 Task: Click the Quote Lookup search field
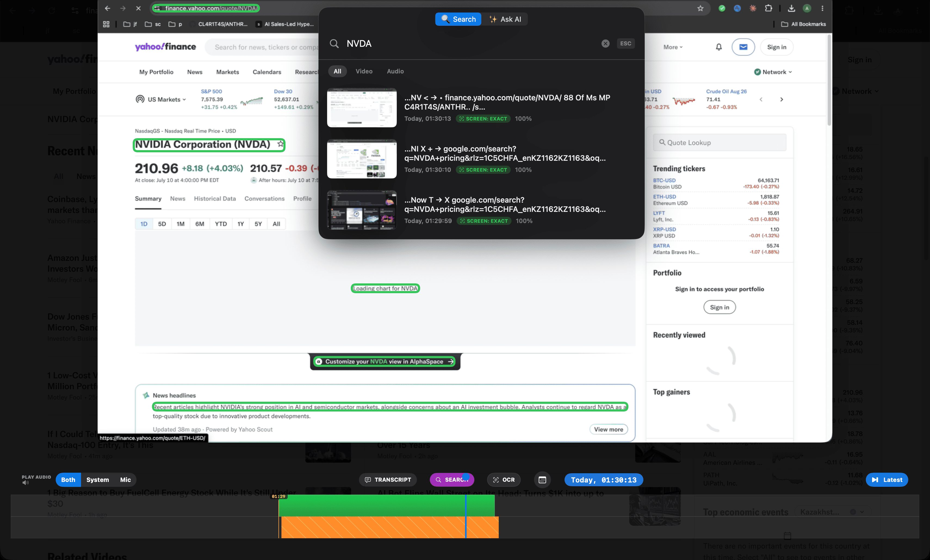coord(720,143)
